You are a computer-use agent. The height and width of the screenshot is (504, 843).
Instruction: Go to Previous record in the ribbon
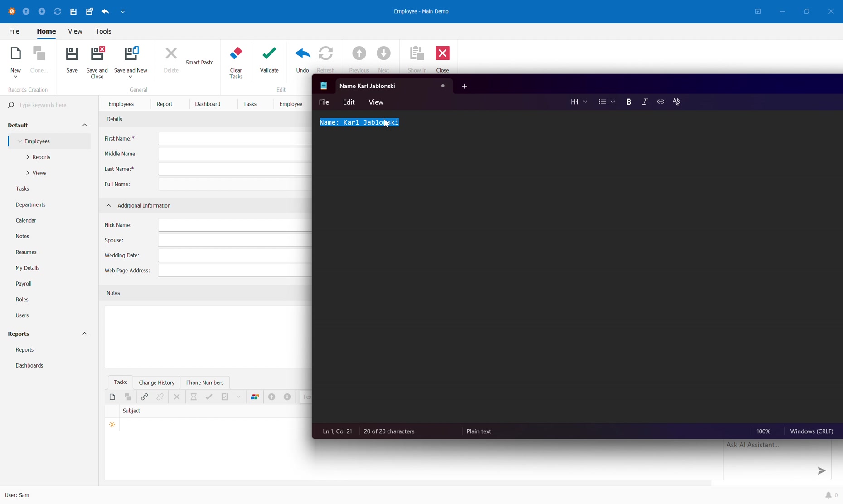[x=359, y=59]
